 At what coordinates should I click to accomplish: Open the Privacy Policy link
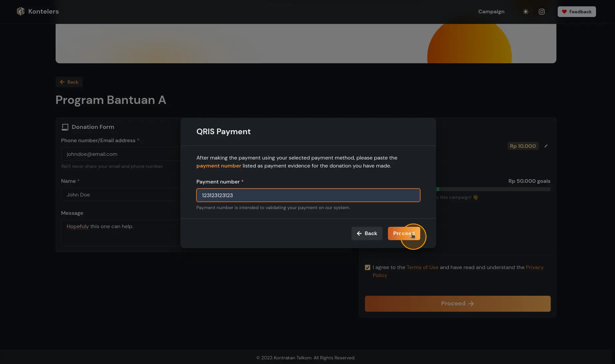[x=534, y=267]
